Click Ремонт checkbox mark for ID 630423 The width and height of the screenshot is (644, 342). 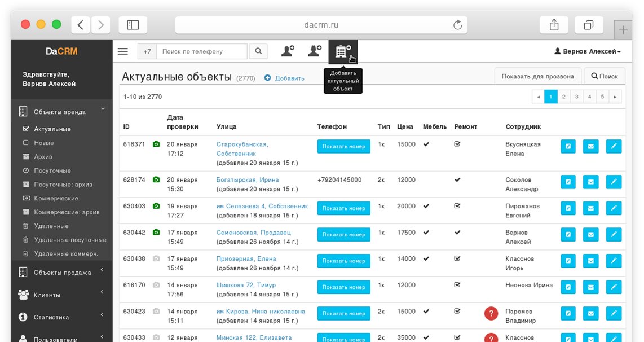click(457, 311)
